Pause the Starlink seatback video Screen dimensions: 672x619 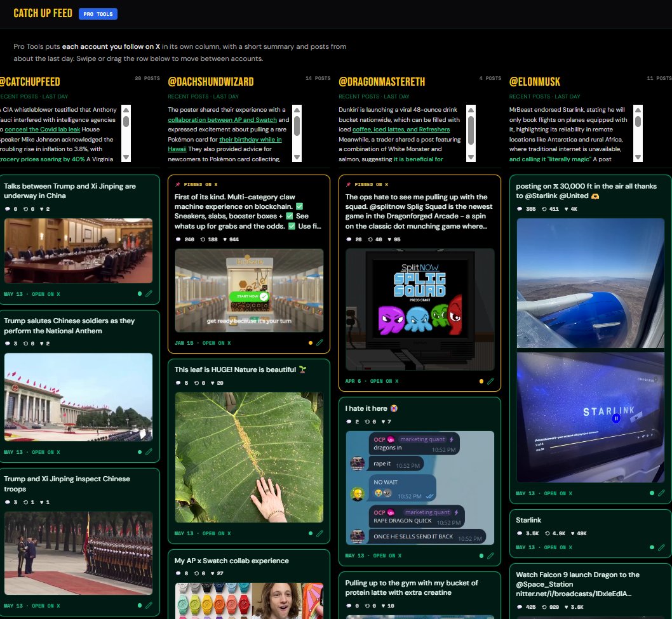click(x=616, y=418)
